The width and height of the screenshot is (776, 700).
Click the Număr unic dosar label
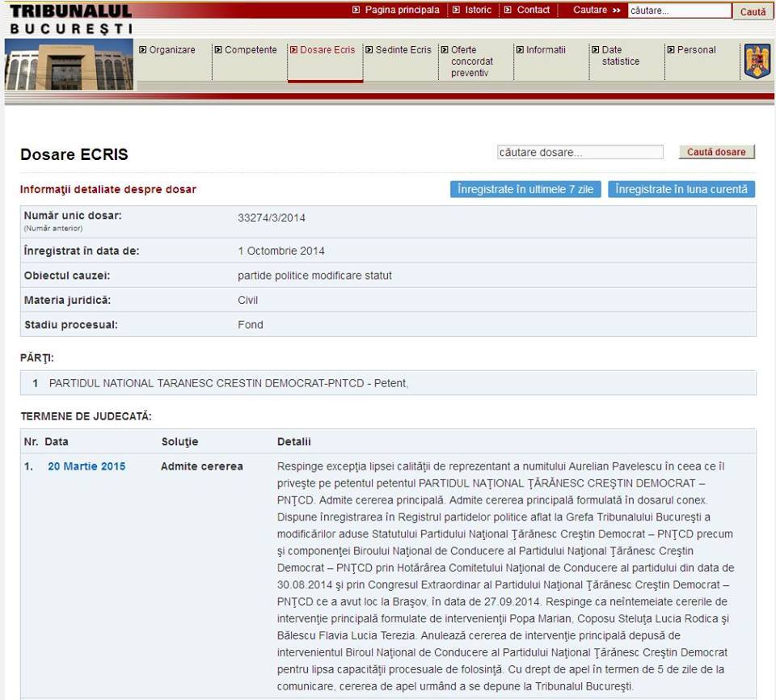click(73, 216)
